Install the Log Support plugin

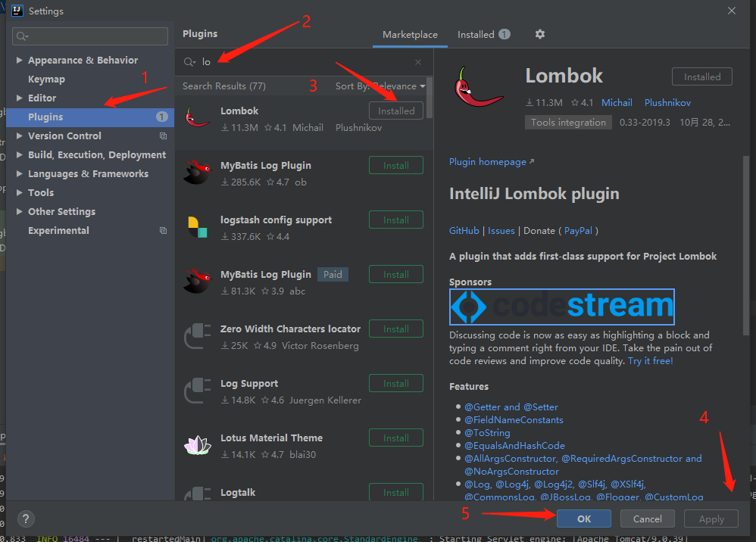(396, 383)
